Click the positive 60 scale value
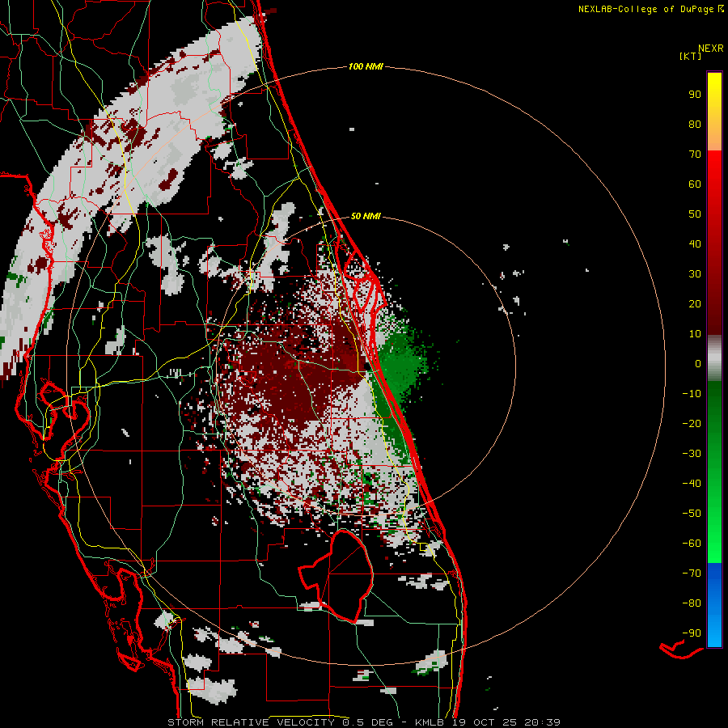Image resolution: width=728 pixels, height=728 pixels. point(695,184)
